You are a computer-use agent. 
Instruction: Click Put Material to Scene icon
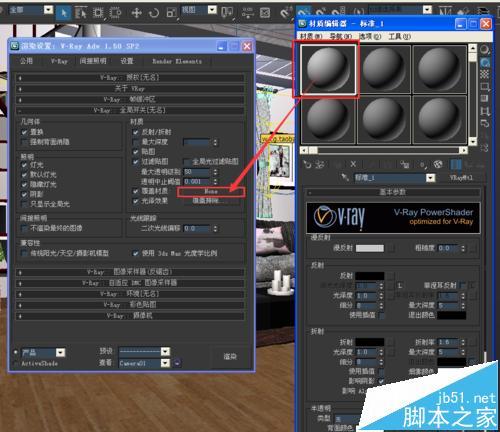[x=321, y=164]
